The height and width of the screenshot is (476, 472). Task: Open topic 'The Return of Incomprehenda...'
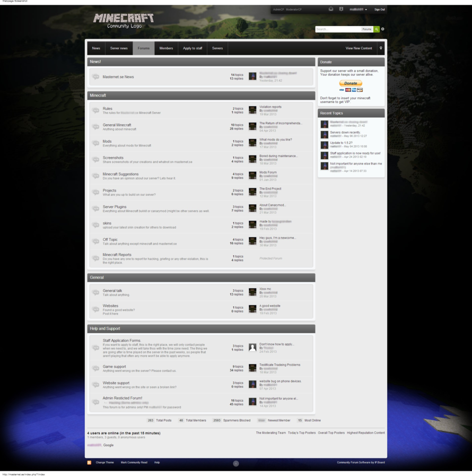tap(281, 123)
